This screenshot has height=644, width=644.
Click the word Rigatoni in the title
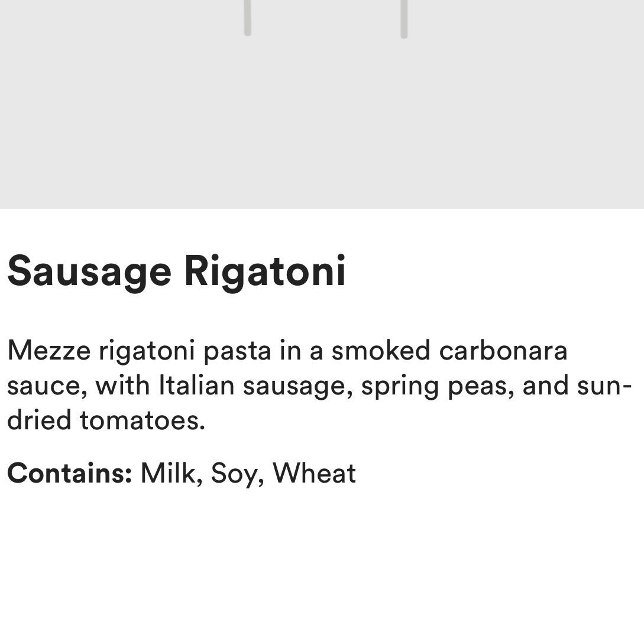click(x=266, y=272)
